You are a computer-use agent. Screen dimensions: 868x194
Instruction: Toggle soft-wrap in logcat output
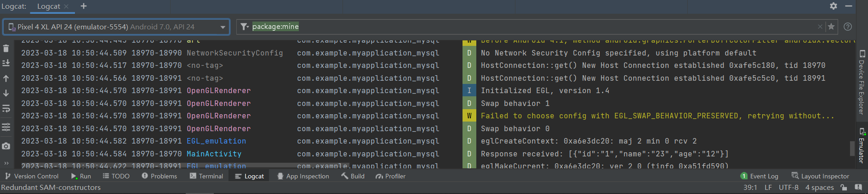point(6,109)
